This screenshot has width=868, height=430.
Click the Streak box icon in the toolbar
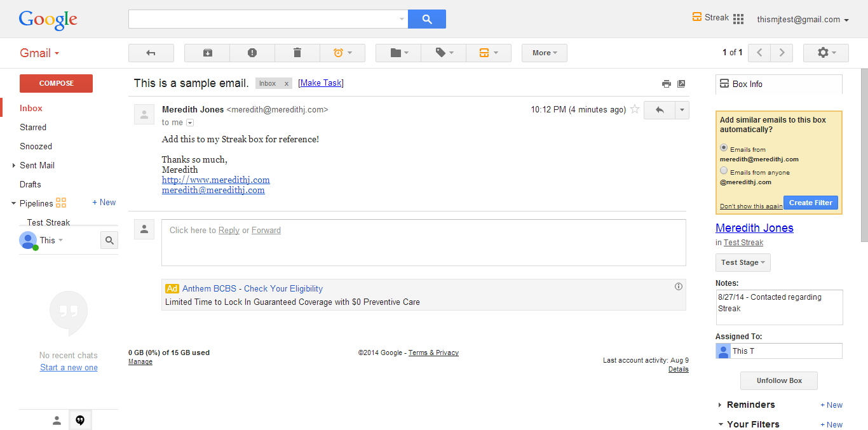(488, 53)
